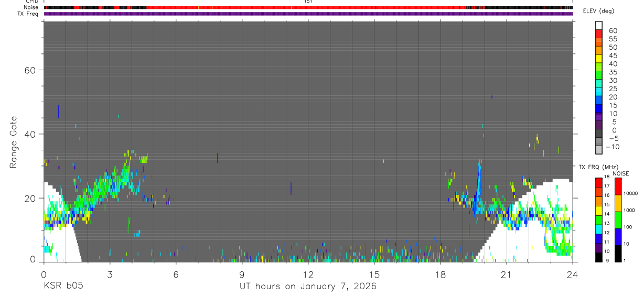The height and width of the screenshot is (297, 644).
Task: Click the white top segment of ELEV color bar
Action: (599, 25)
